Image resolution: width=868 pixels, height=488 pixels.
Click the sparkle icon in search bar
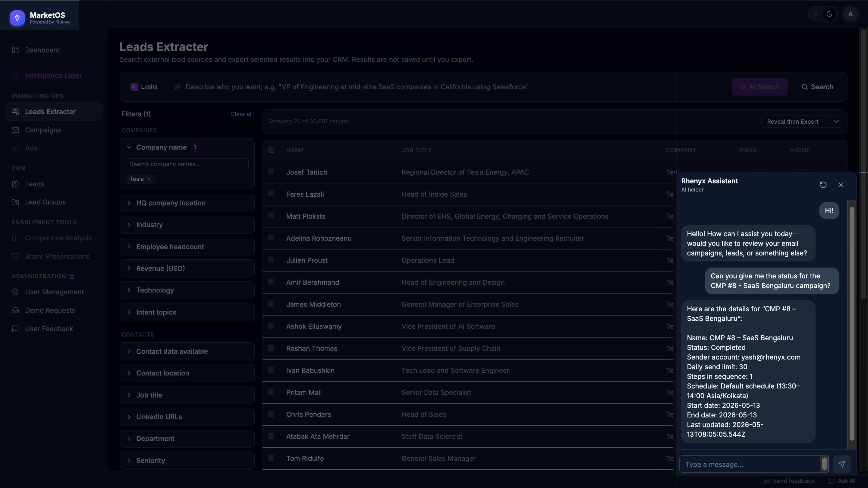pos(178,87)
